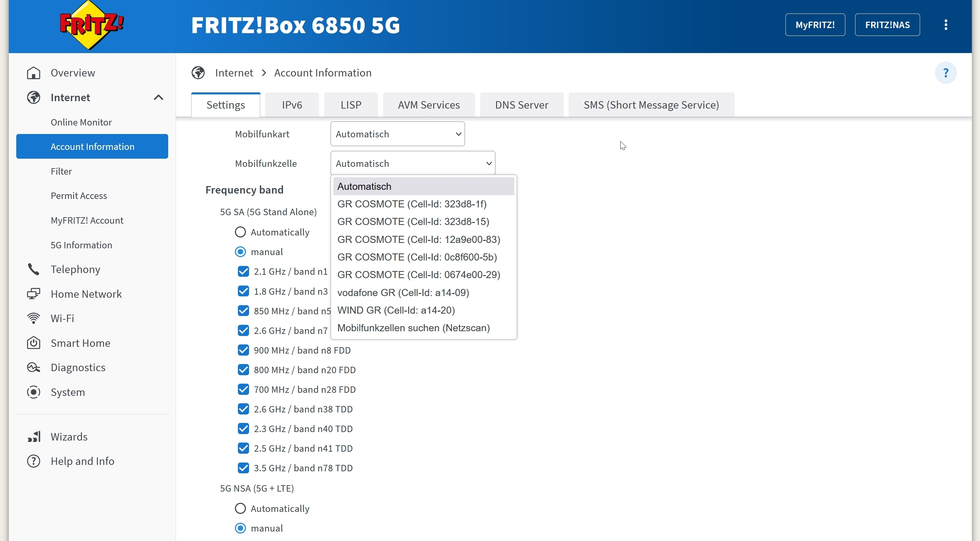Click the Help and Info icon
The height and width of the screenshot is (541, 980).
point(34,461)
